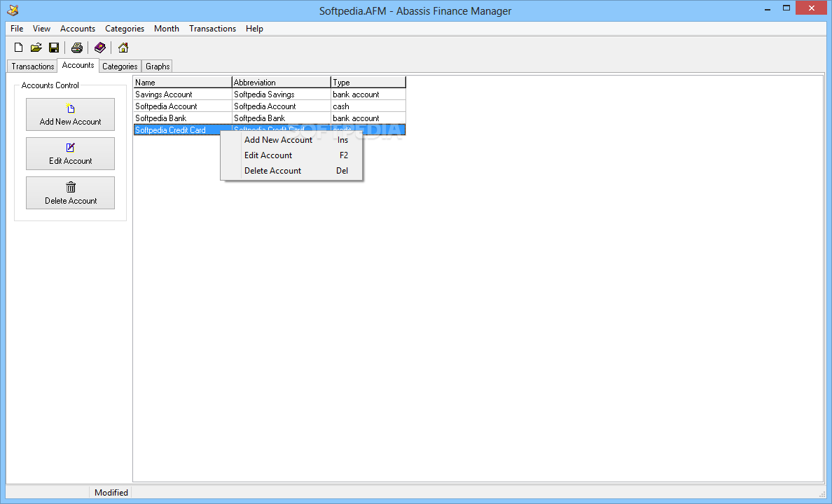The width and height of the screenshot is (832, 504).
Task: Click the cash type cell
Action: (368, 106)
